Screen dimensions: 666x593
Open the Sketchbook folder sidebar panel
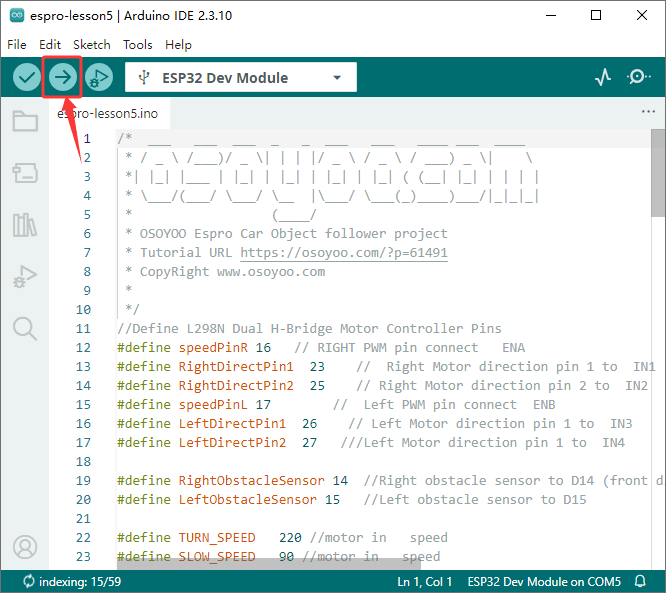(x=25, y=121)
